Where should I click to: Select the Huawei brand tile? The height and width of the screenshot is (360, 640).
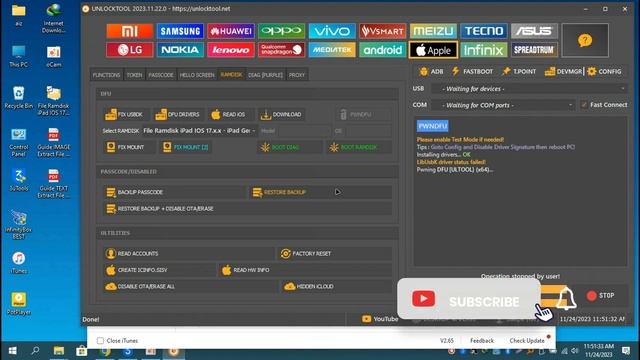point(231,31)
